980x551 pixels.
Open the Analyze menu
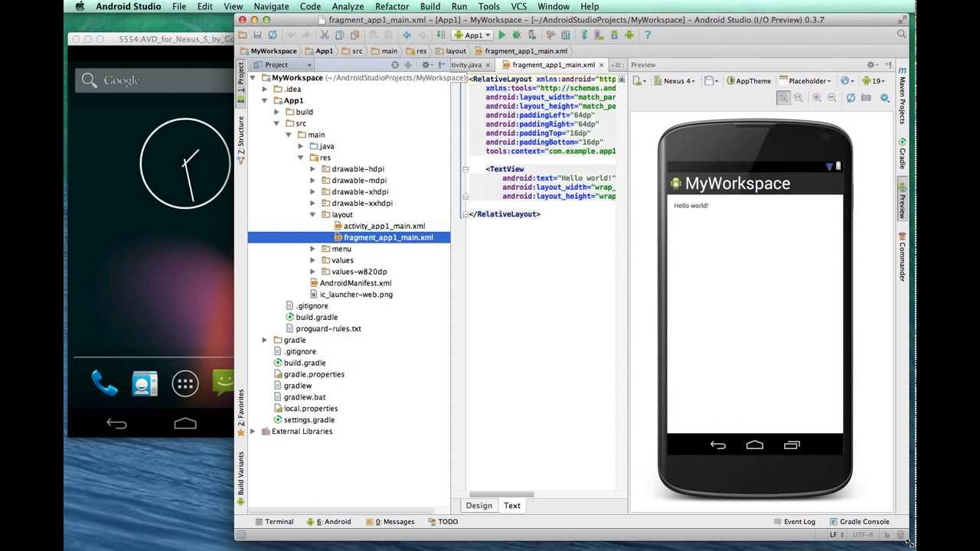click(348, 6)
